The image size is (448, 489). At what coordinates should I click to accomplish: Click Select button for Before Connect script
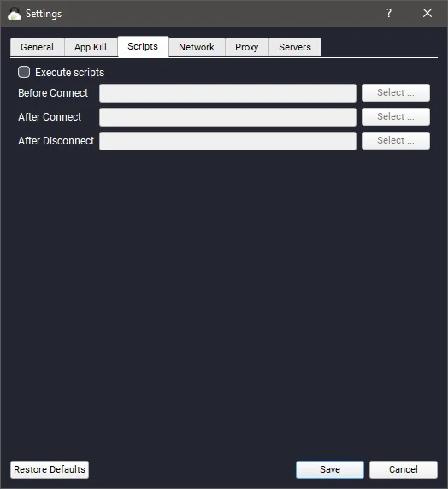396,92
